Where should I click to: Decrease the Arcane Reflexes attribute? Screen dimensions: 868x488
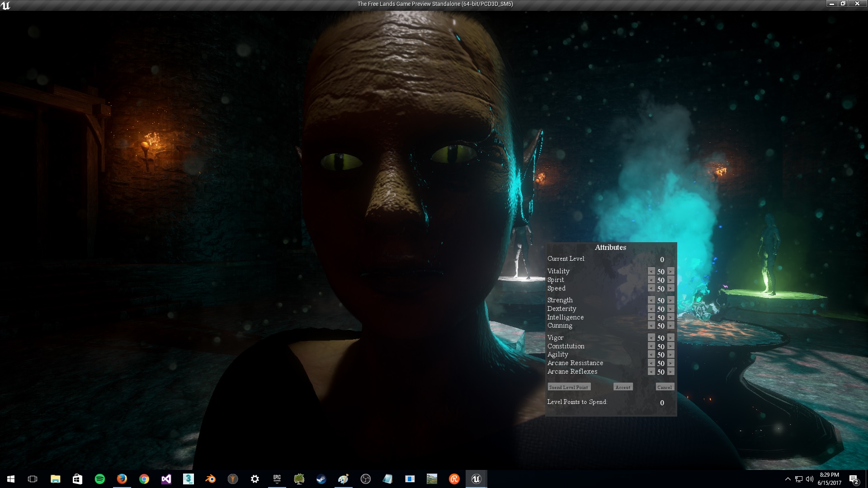click(x=651, y=372)
